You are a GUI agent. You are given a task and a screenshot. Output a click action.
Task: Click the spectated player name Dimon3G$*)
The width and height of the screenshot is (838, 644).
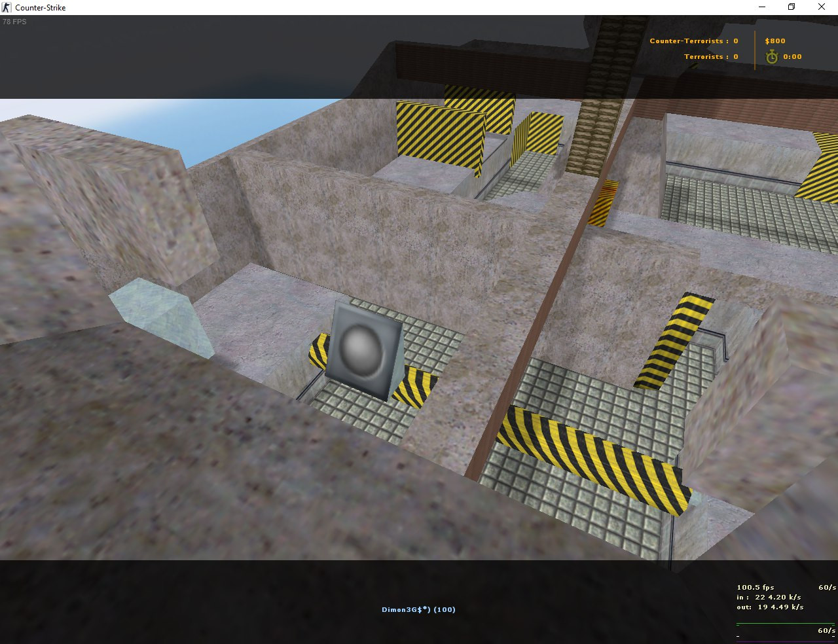point(418,609)
